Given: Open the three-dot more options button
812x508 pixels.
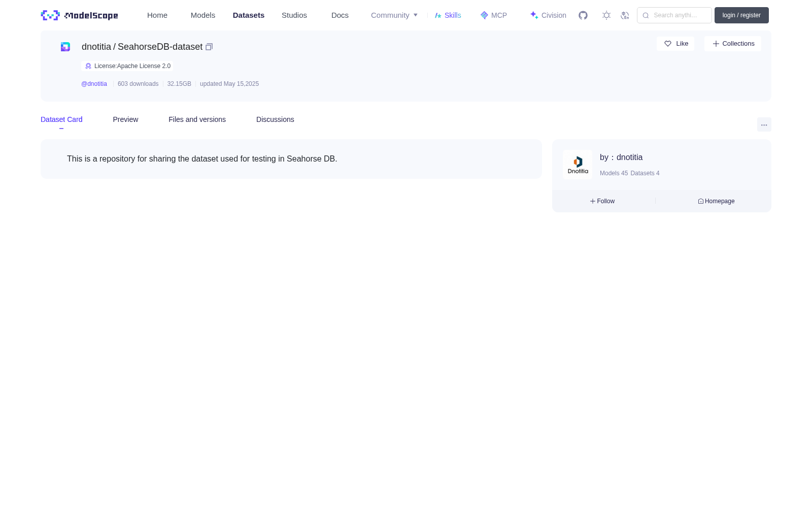Looking at the screenshot, I should tap(764, 124).
